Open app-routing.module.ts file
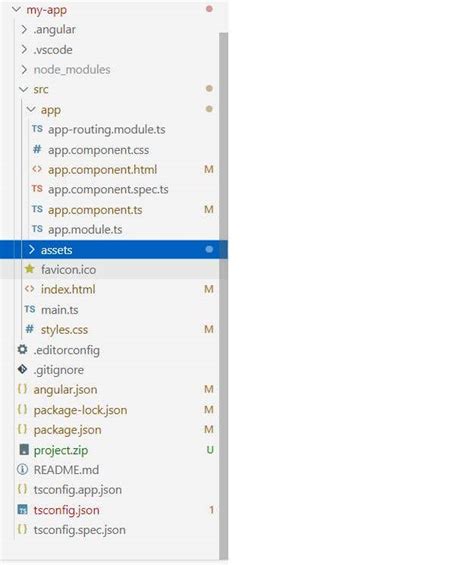Screen dimensions: 474x565 [x=107, y=129]
